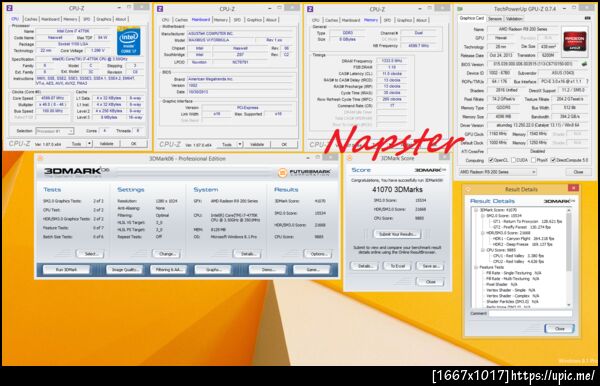Toggle the OpenCL checkbox in GPU-Z
Image resolution: width=600 pixels, height=386 pixels.
[x=491, y=160]
